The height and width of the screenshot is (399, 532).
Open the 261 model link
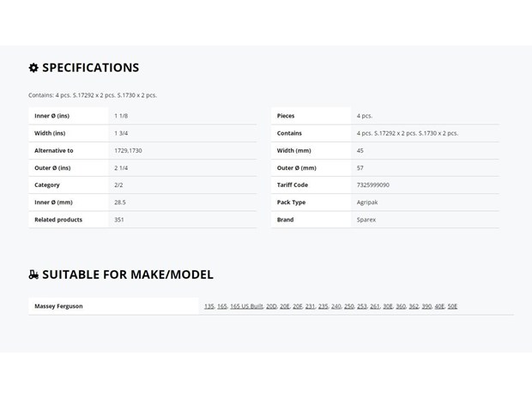tap(375, 306)
